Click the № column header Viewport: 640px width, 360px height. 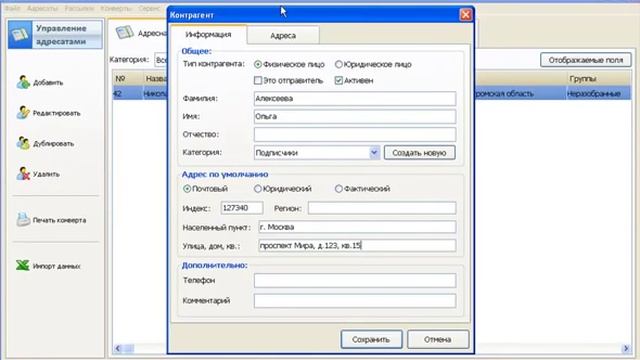click(x=128, y=78)
